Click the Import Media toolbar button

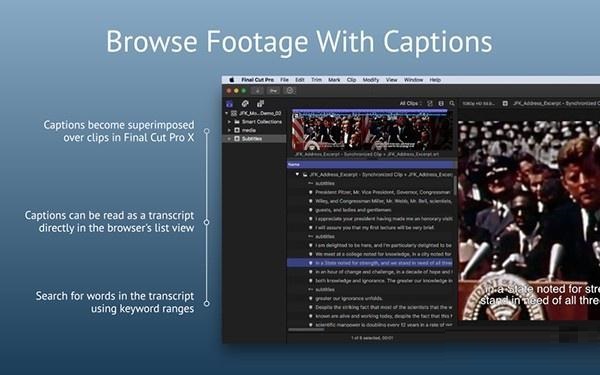tap(258, 91)
